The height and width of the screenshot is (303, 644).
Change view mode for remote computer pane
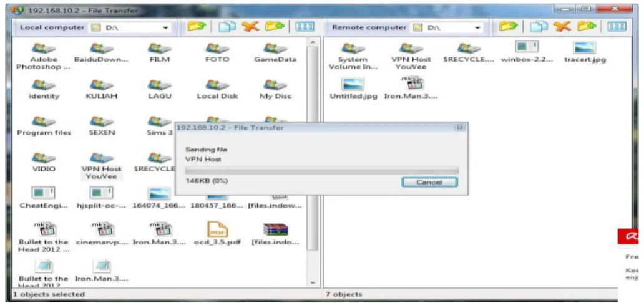[617, 27]
